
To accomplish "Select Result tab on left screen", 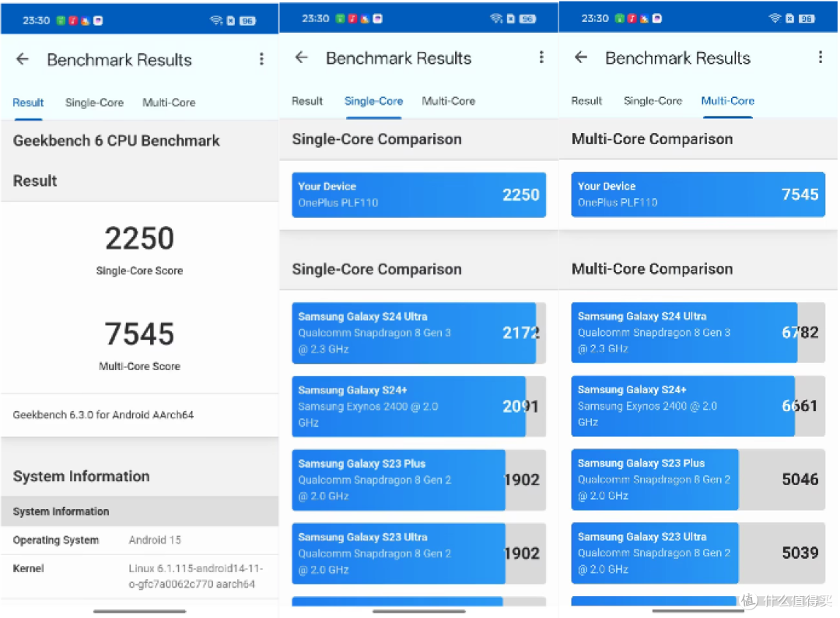I will [x=28, y=103].
